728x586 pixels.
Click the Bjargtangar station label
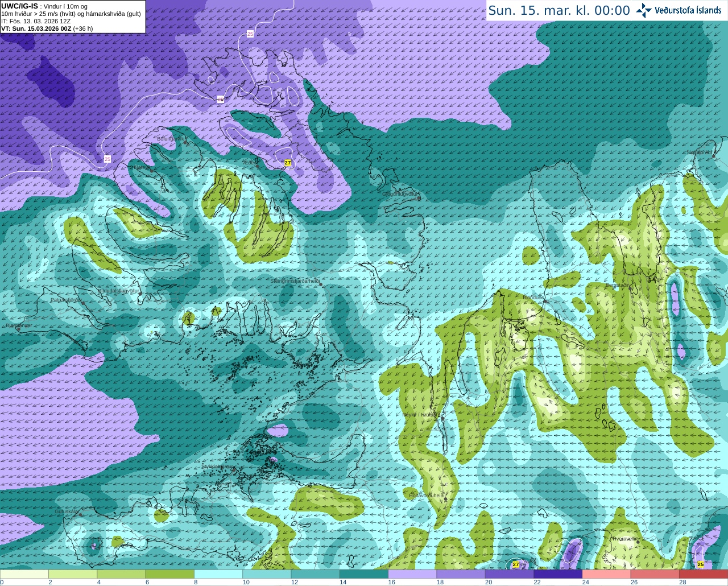[19, 325]
